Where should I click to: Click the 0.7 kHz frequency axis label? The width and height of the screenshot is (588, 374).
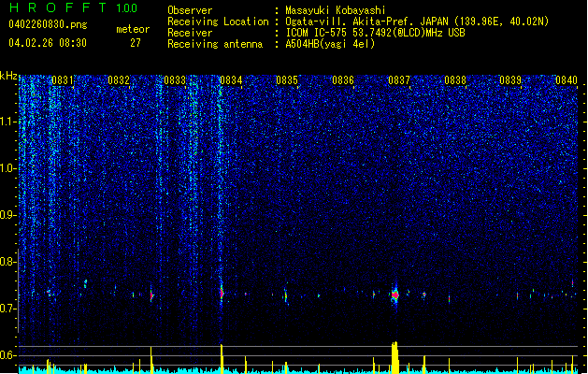pos(7,309)
